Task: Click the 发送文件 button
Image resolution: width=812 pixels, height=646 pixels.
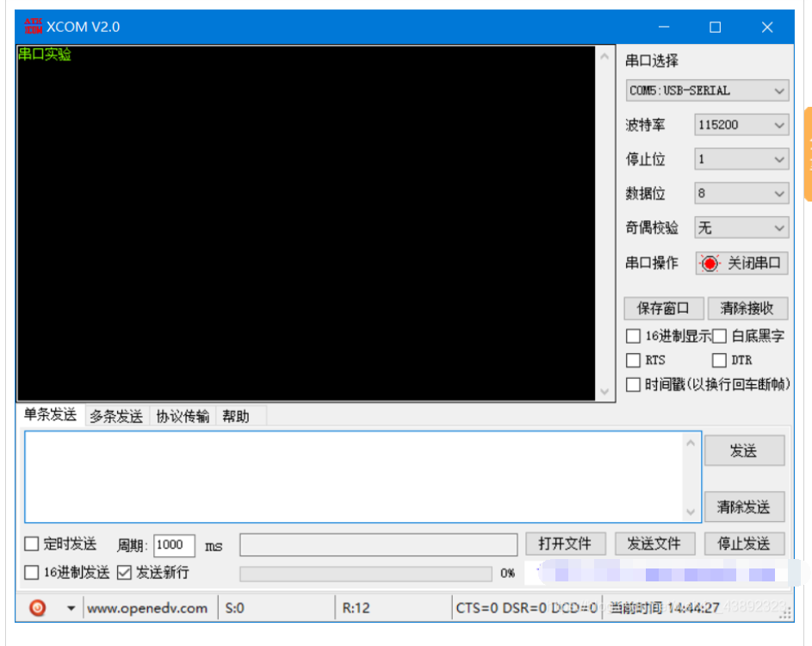Action: pyautogui.click(x=654, y=544)
